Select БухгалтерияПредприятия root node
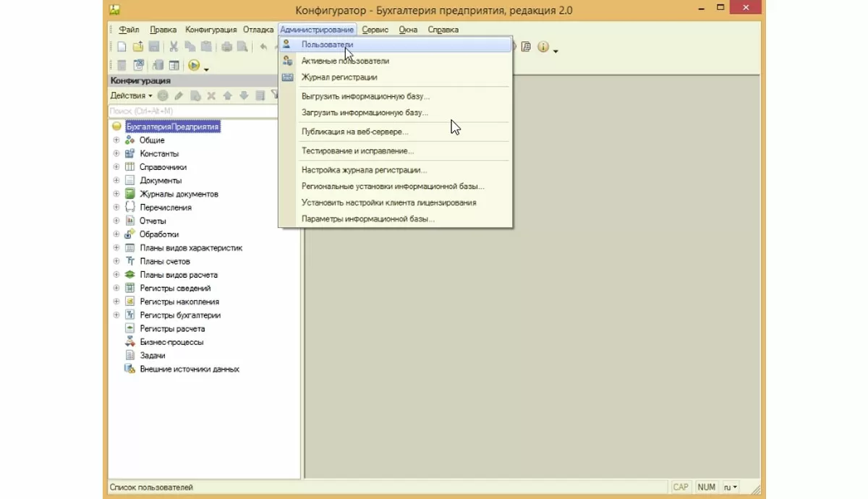The height and width of the screenshot is (499, 868). 172,127
